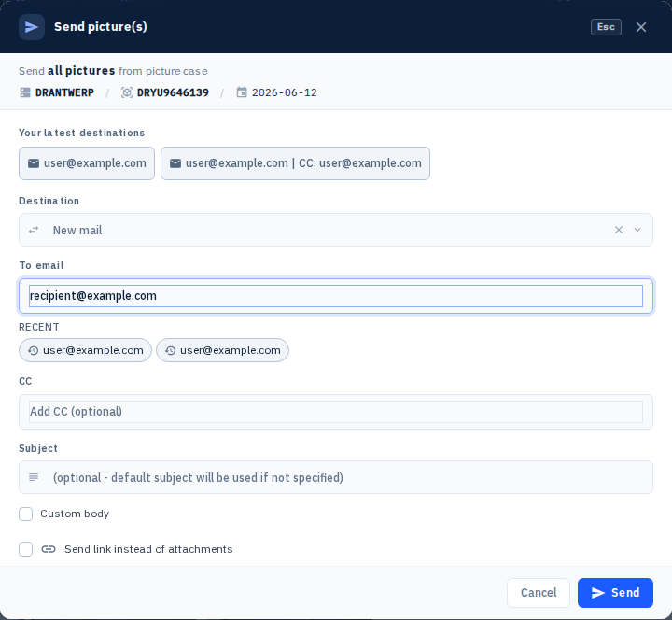Click 'Send all pictures from picture case' text
This screenshot has width=672, height=620.
tap(113, 71)
